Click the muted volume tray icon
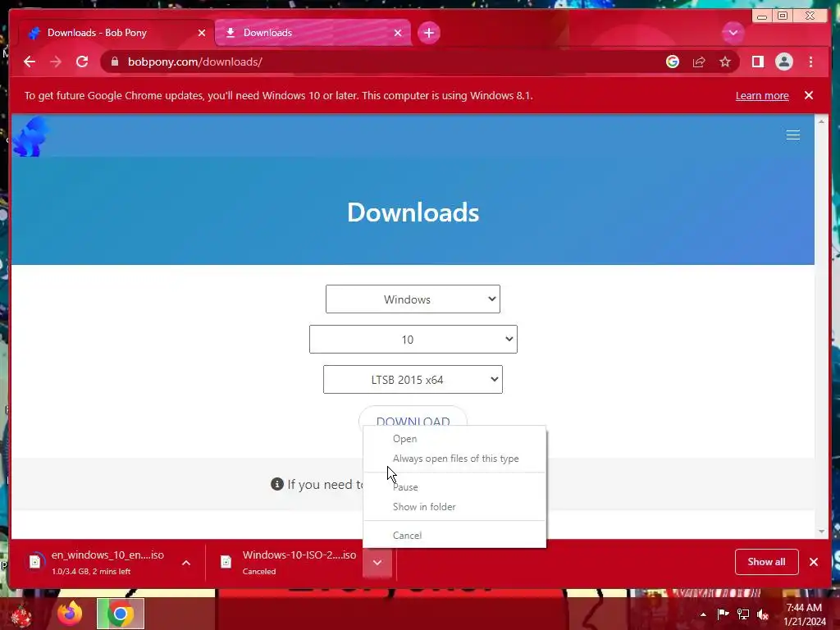The image size is (840, 630). pos(763,614)
